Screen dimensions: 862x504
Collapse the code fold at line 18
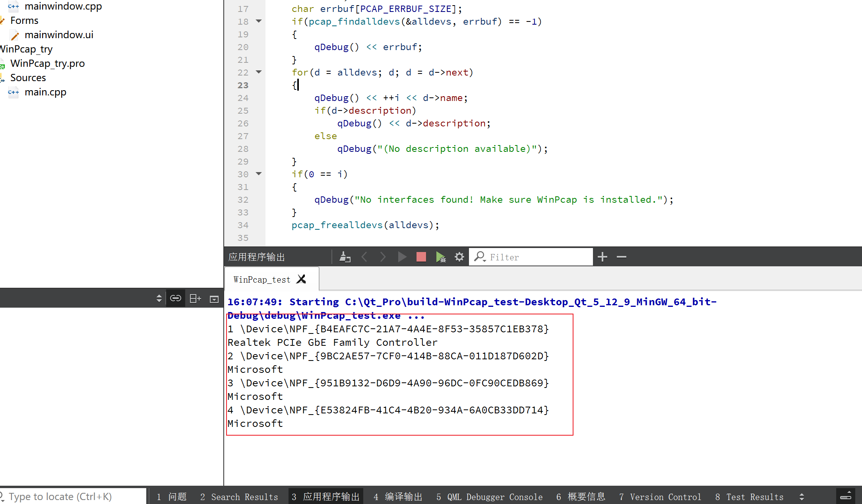click(259, 21)
